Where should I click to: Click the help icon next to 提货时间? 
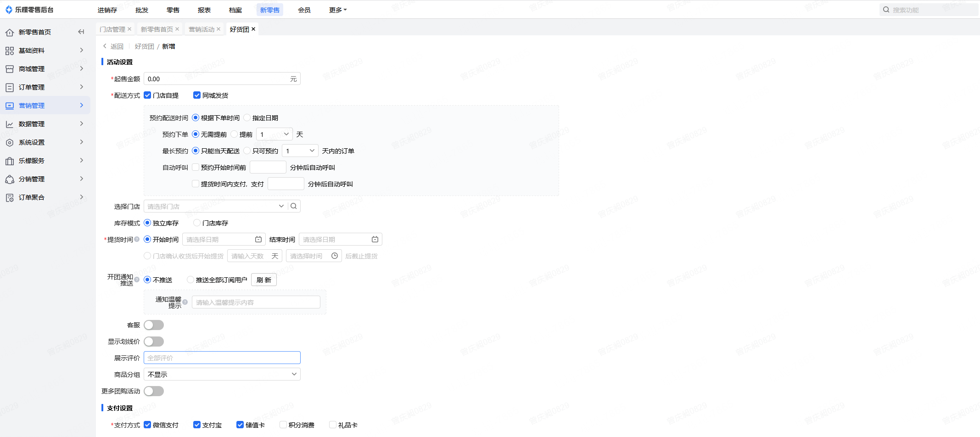pos(137,239)
